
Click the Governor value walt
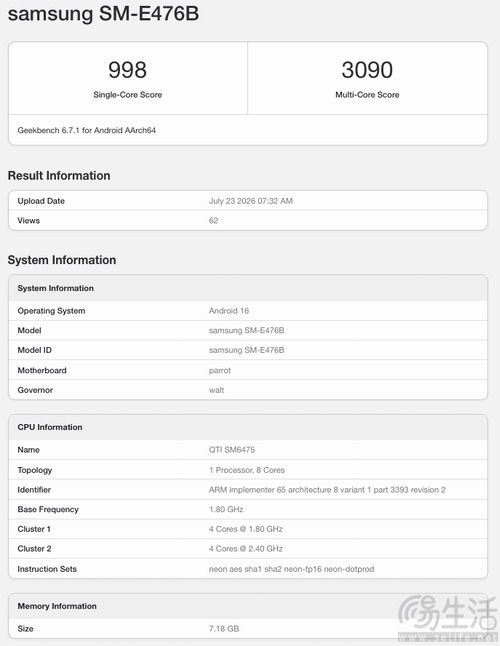[x=216, y=390]
